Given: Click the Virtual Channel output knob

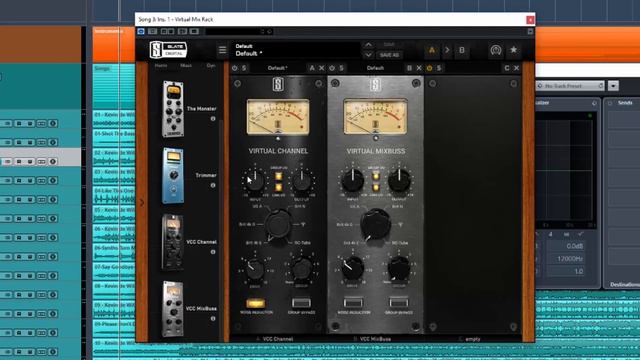Looking at the screenshot, I should 302,181.
